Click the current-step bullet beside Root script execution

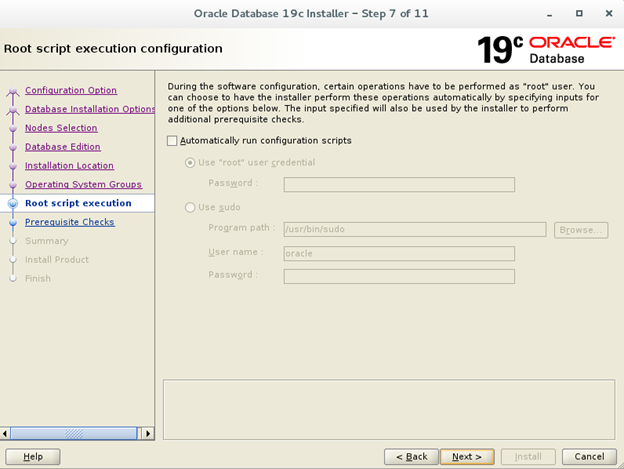pyautogui.click(x=13, y=204)
